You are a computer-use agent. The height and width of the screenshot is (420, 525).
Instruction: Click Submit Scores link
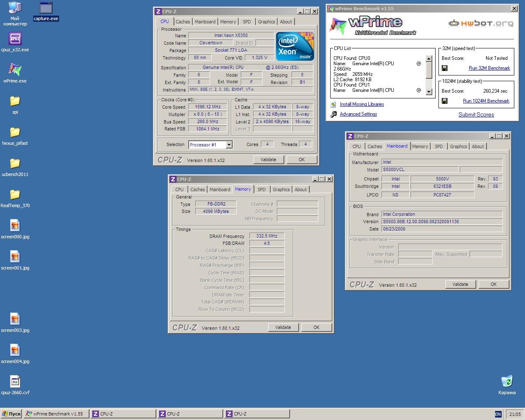pyautogui.click(x=476, y=114)
